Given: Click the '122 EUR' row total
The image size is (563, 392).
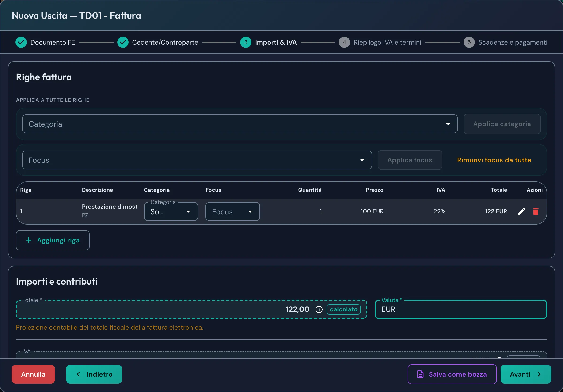Looking at the screenshot, I should [x=496, y=211].
